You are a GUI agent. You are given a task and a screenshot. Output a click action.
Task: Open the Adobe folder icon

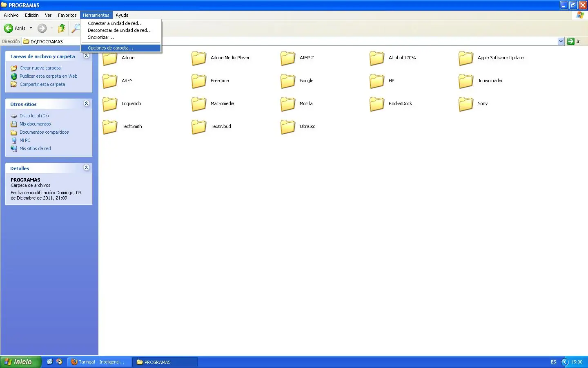[110, 58]
